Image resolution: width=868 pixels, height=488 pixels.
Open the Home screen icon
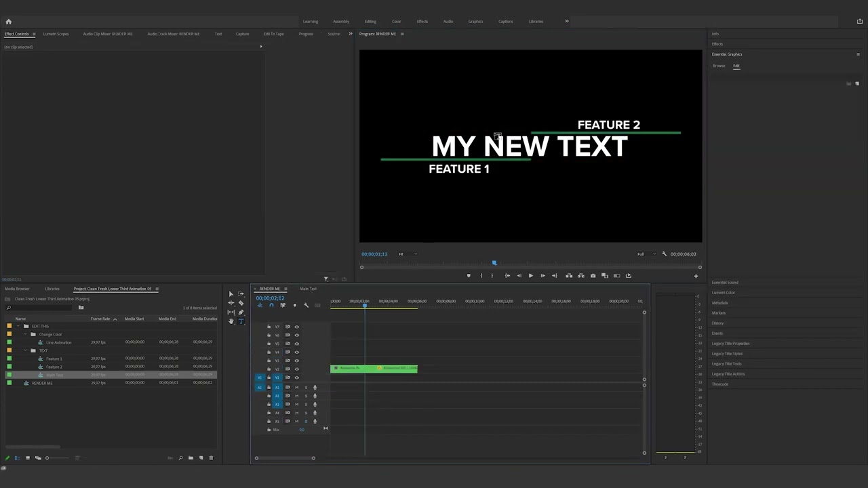tap(8, 22)
